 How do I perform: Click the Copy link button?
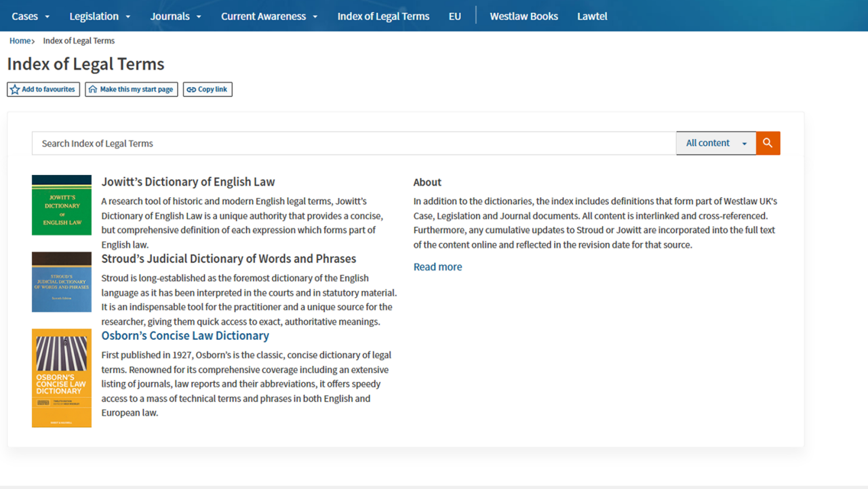click(208, 90)
